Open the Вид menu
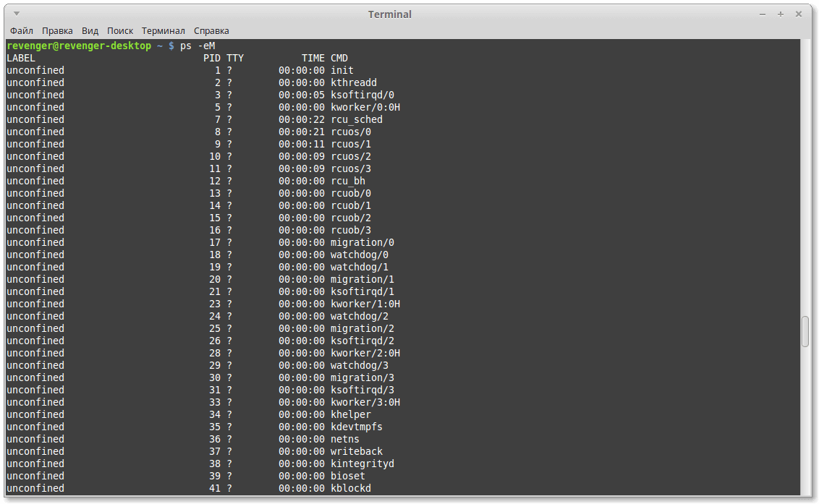The image size is (819, 504). tap(90, 31)
